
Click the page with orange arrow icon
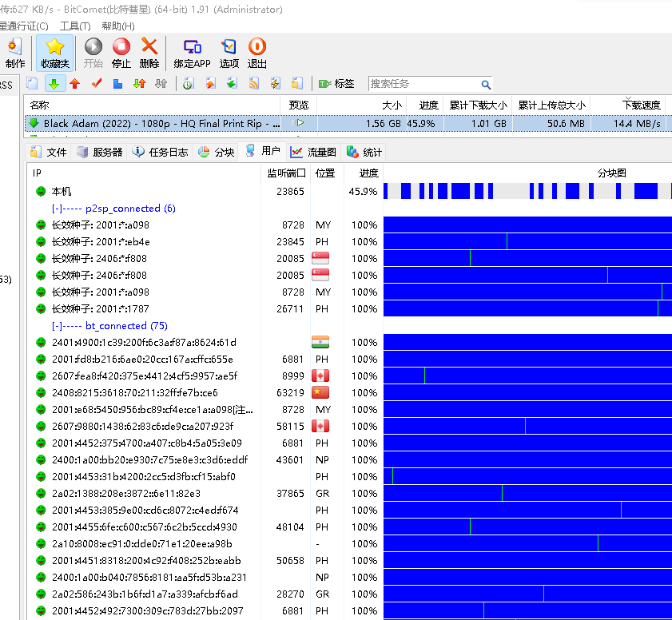(210, 84)
